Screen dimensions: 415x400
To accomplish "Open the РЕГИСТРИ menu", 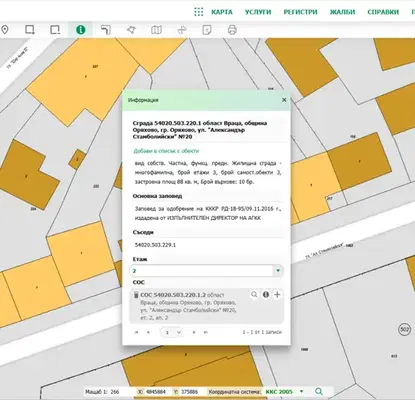I will (x=300, y=12).
